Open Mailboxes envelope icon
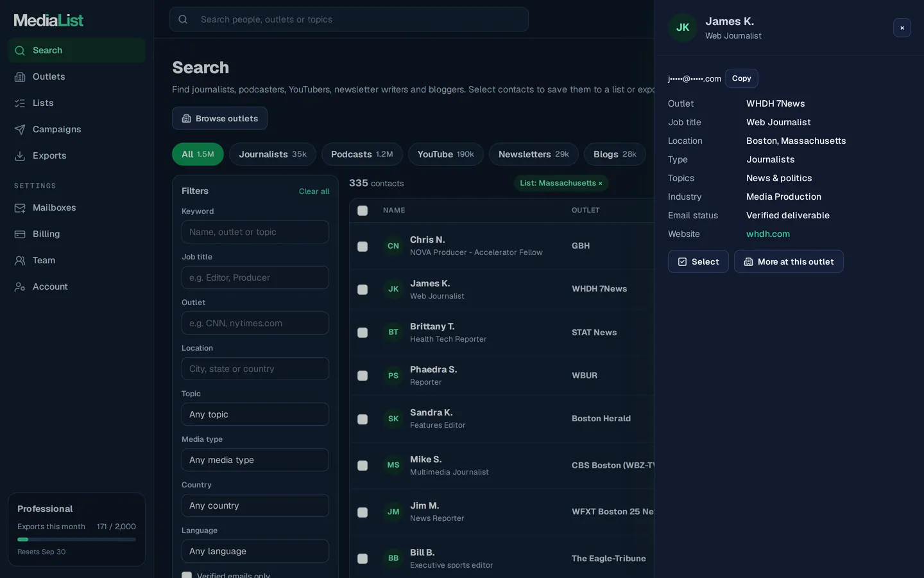This screenshot has height=578, width=924. click(x=20, y=208)
